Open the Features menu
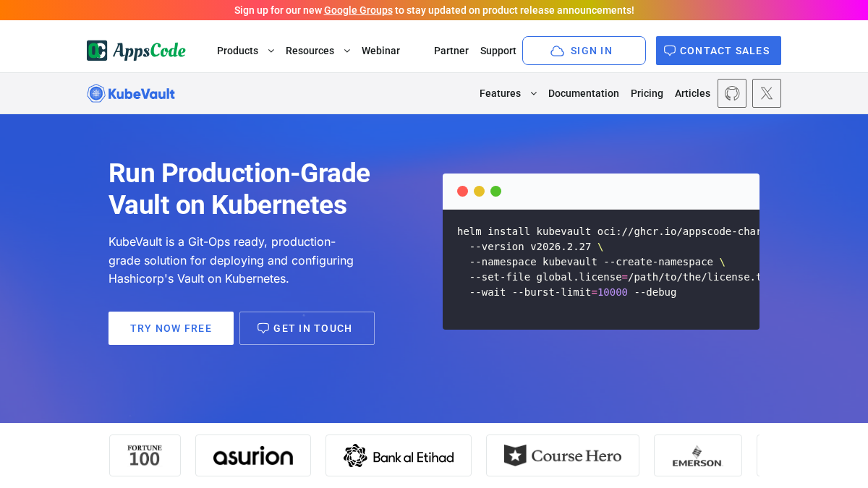 click(500, 93)
